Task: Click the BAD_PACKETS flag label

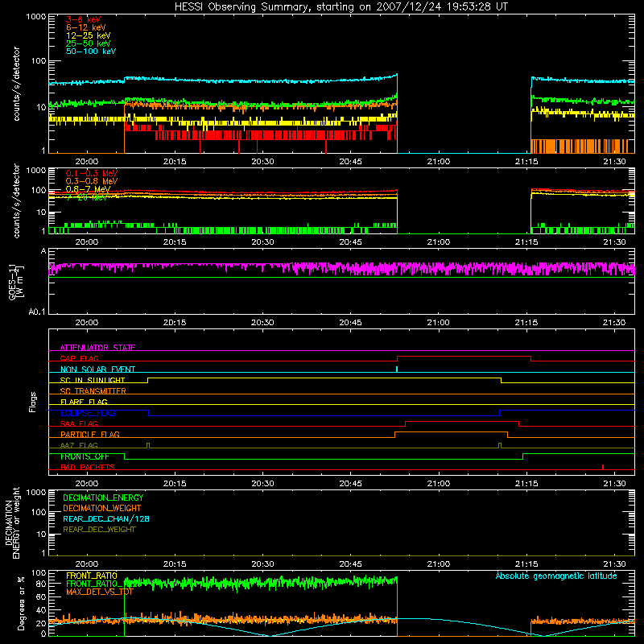Action: (88, 467)
